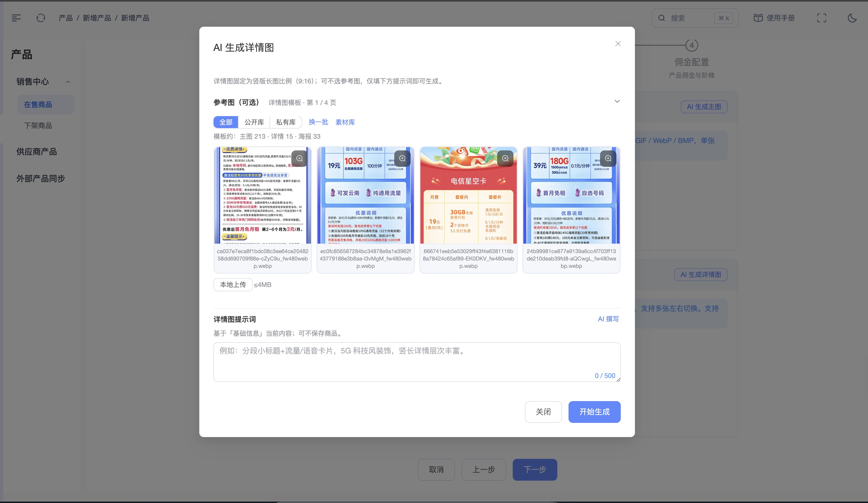This screenshot has width=868, height=503.
Task: Click the search magnifier icon
Action: click(x=661, y=18)
